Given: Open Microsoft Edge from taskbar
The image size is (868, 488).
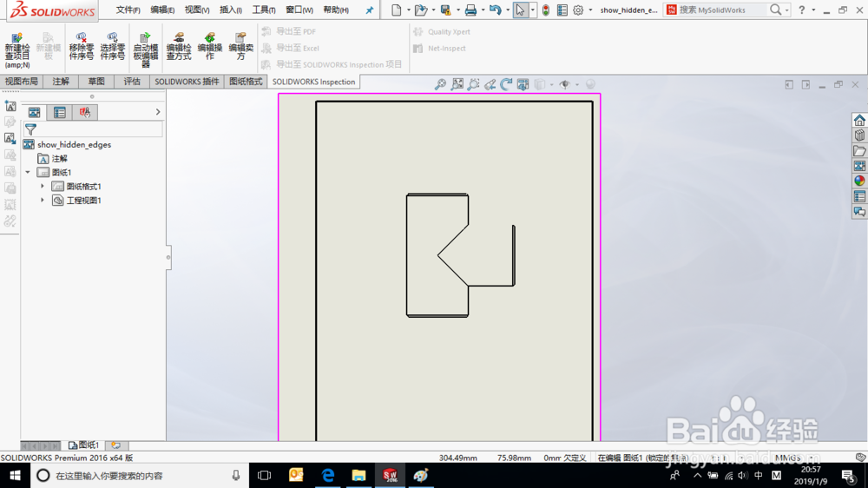Looking at the screenshot, I should (328, 475).
